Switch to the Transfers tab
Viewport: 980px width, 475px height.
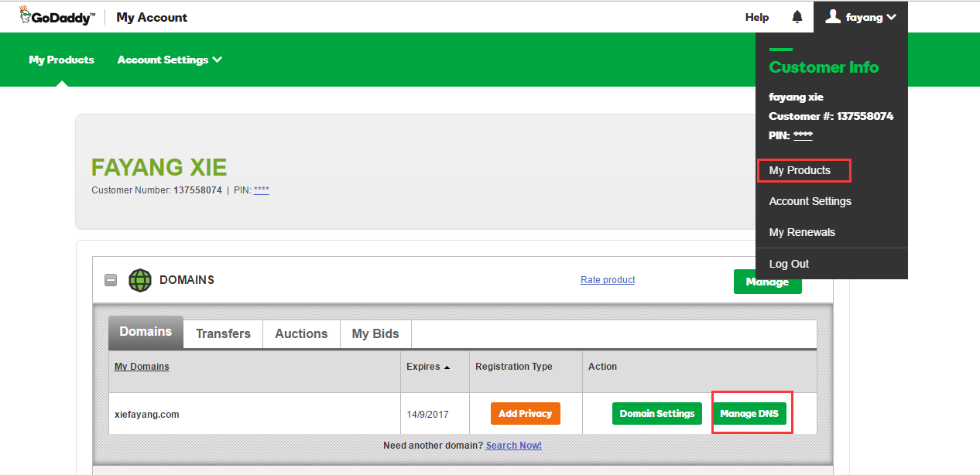coord(223,334)
